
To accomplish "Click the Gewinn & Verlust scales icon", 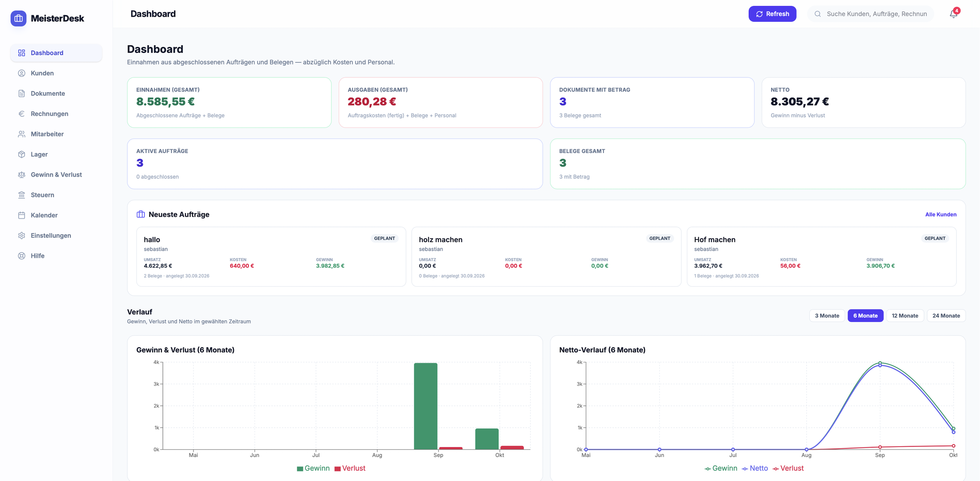I will (x=21, y=175).
